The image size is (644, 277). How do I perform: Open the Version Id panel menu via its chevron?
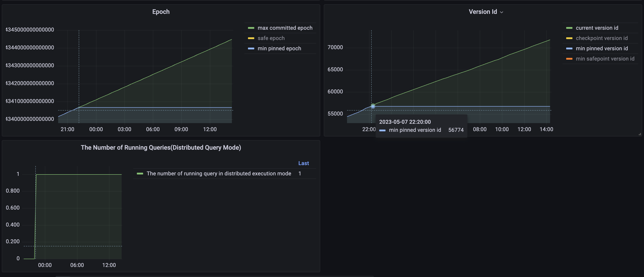point(501,12)
